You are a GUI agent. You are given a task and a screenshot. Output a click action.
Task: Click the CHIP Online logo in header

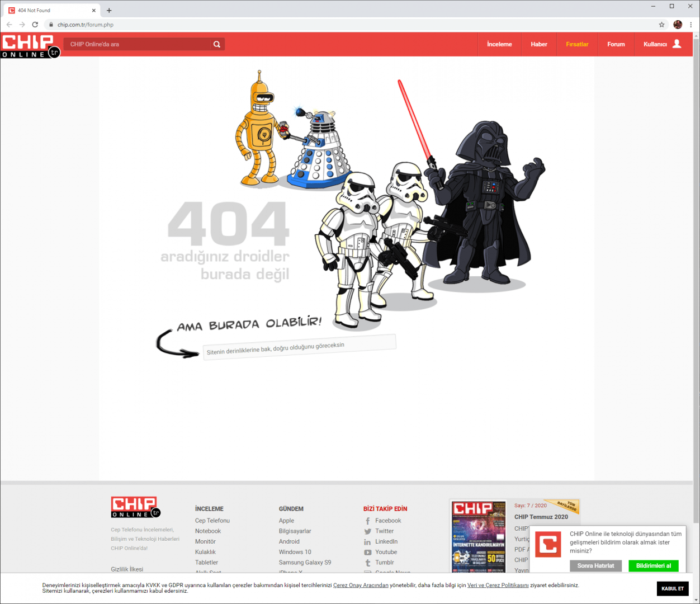(x=30, y=45)
